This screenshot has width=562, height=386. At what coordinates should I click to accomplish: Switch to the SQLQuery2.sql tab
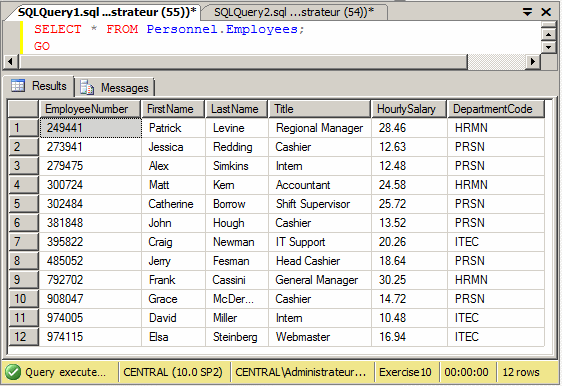click(294, 12)
